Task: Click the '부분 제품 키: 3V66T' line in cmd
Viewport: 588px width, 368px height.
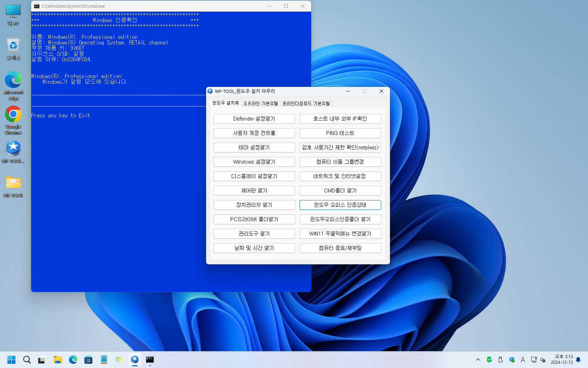Action: coord(58,48)
